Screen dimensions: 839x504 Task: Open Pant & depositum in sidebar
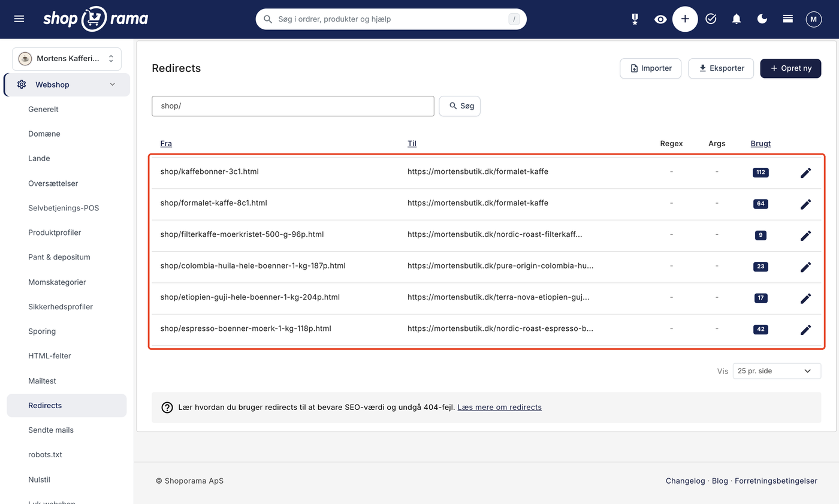click(59, 257)
